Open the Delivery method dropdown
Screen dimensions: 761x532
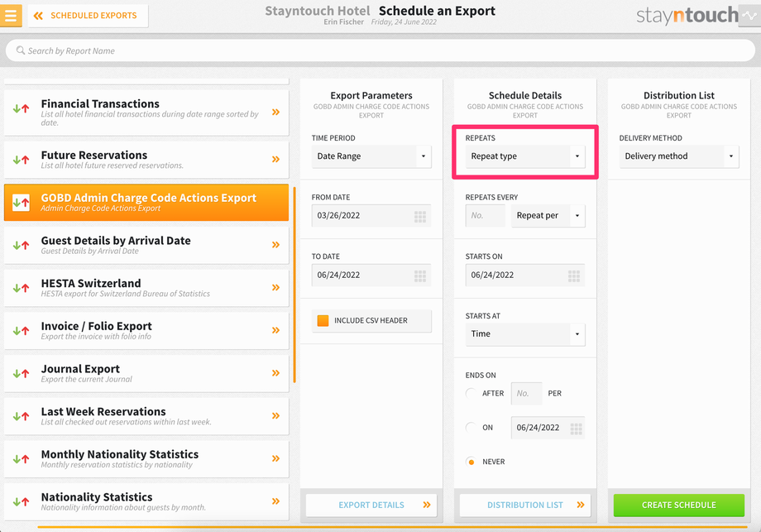pyautogui.click(x=679, y=156)
